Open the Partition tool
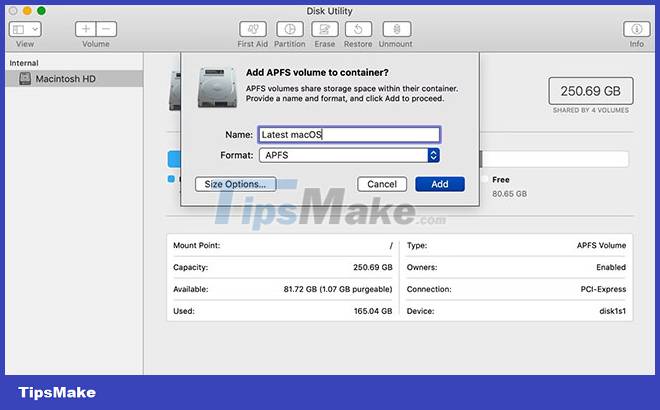The width and height of the screenshot is (660, 410). tap(290, 29)
